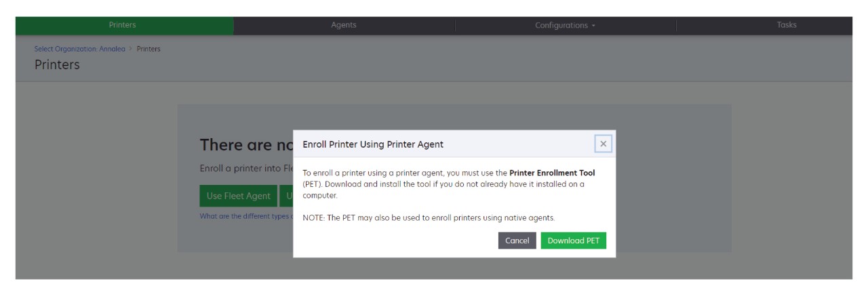The width and height of the screenshot is (868, 296).
Task: Expand the Configurations dropdown menu
Action: pos(566,26)
